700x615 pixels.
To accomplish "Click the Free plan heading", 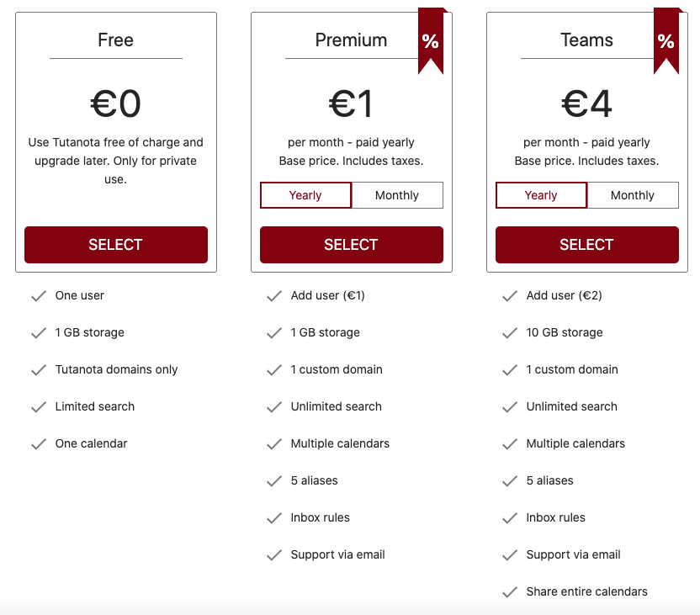I will tap(115, 40).
